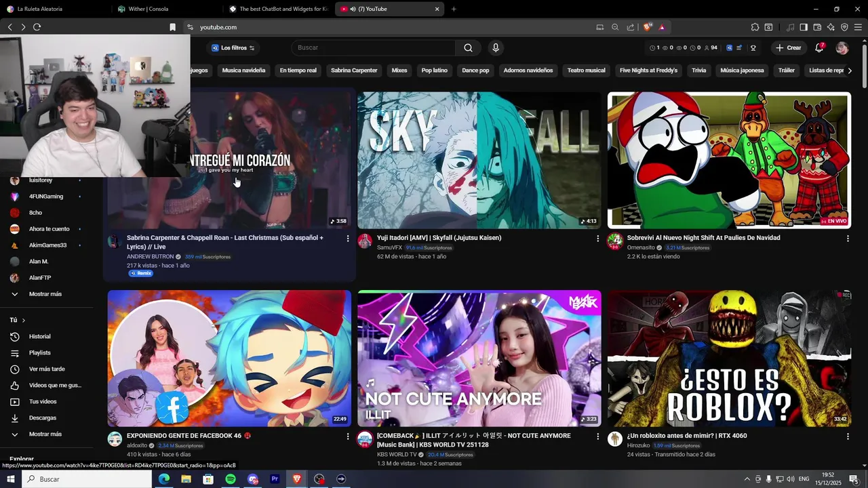Image resolution: width=868 pixels, height=488 pixels.
Task: Click the zoom out magnifier in address bar
Action: [x=615, y=27]
